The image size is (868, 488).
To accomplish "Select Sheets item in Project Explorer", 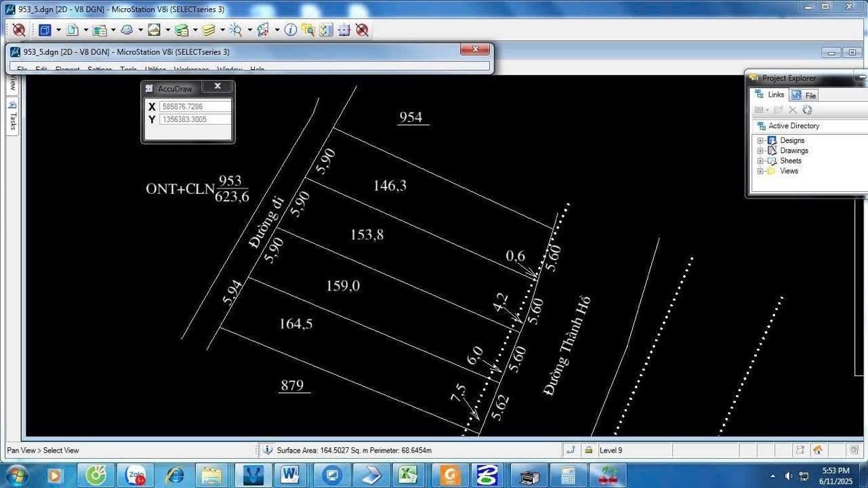I will (x=790, y=161).
